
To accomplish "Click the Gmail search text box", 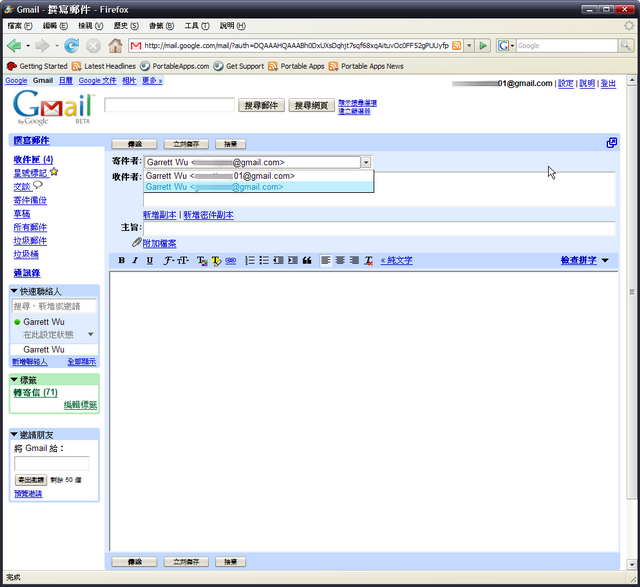I will [169, 105].
